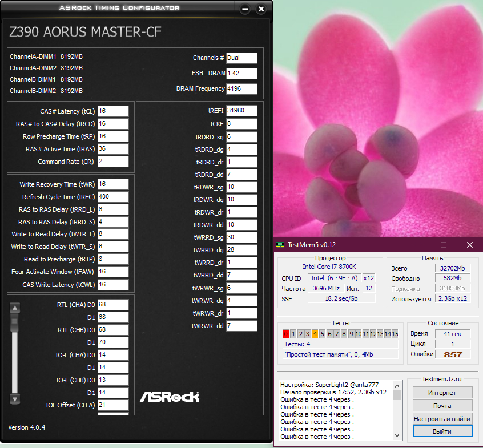Click the Используется value 2.3Gb x12

pyautogui.click(x=453, y=298)
